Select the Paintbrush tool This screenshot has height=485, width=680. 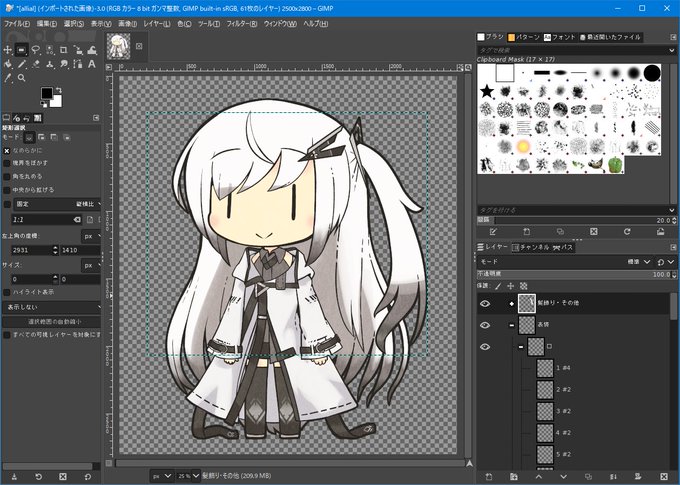(x=21, y=64)
